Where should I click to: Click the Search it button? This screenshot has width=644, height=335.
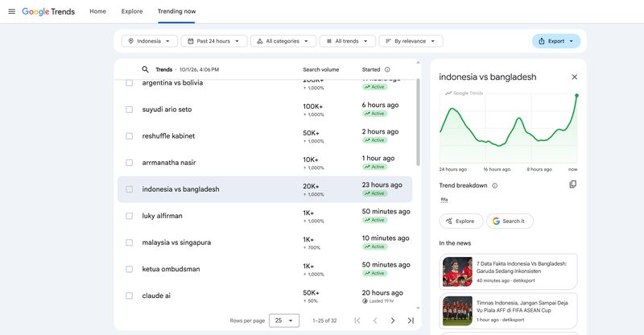click(510, 221)
